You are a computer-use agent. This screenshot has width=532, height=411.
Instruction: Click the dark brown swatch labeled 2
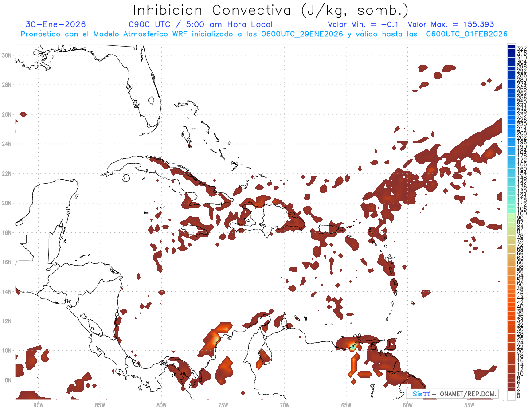pyautogui.click(x=511, y=390)
